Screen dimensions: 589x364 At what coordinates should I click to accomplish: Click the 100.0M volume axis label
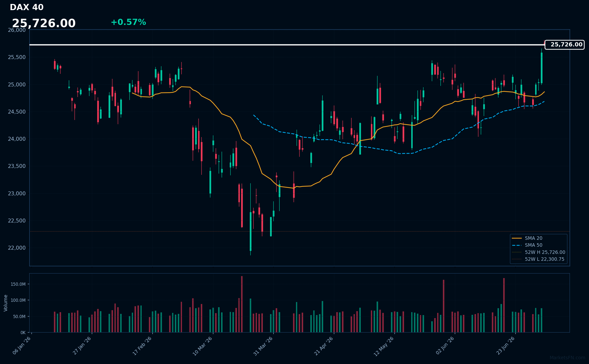tap(18, 300)
